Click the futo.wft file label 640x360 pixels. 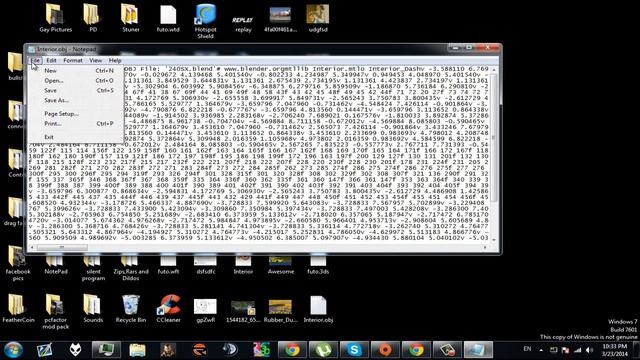[168, 271]
